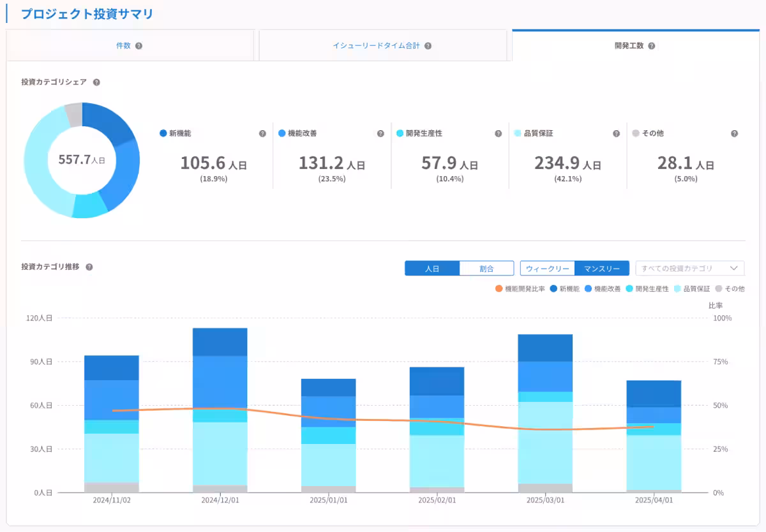Switch to 件数 tab
Image resolution: width=766 pixels, height=532 pixels.
click(123, 46)
